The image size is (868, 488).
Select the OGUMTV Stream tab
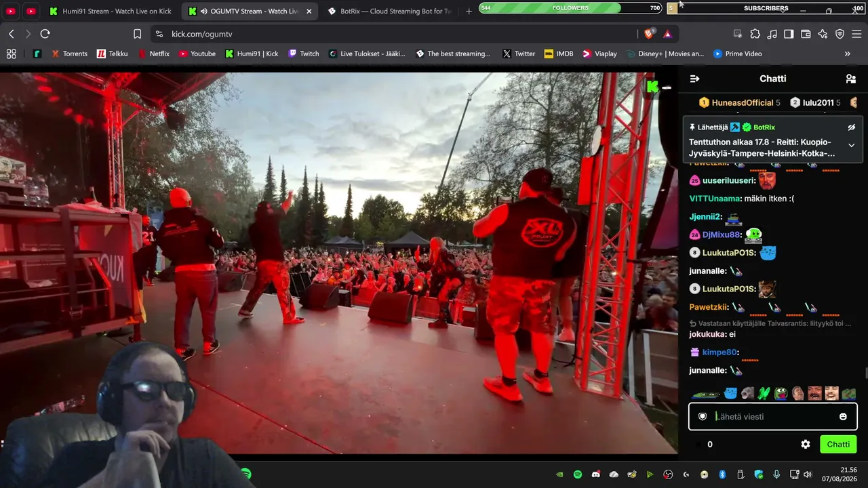coord(250,12)
